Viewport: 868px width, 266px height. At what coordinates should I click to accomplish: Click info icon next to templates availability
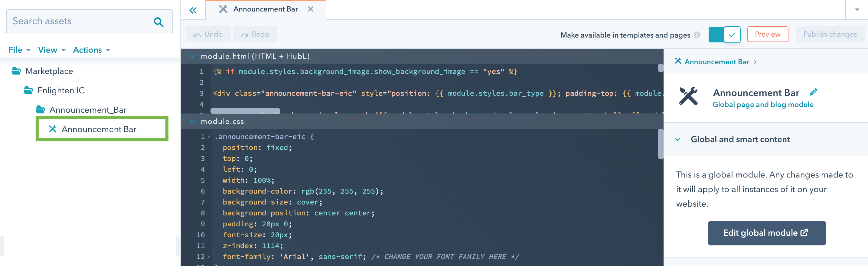[697, 35]
